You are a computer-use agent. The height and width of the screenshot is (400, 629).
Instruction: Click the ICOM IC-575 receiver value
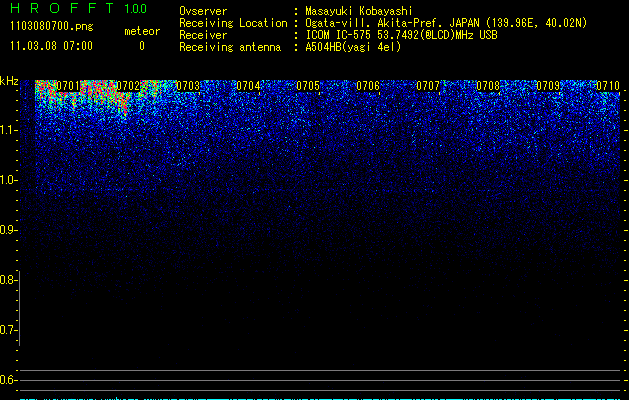pyautogui.click(x=402, y=35)
